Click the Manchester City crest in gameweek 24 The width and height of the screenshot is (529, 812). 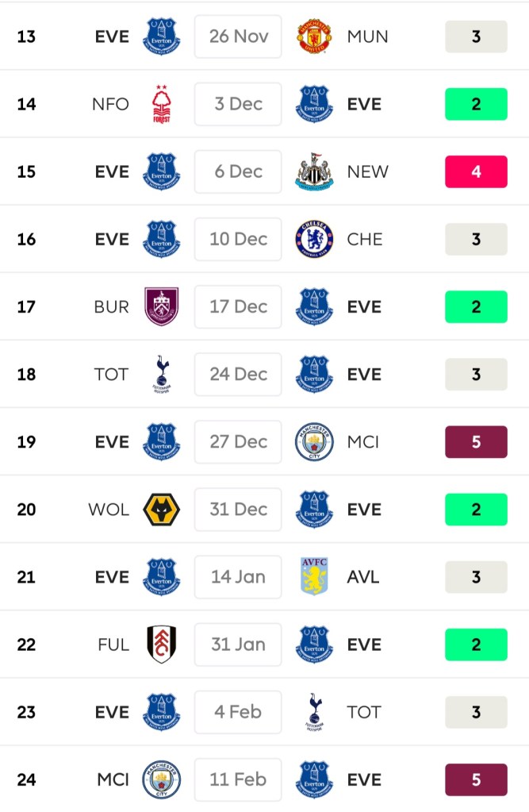click(x=162, y=779)
